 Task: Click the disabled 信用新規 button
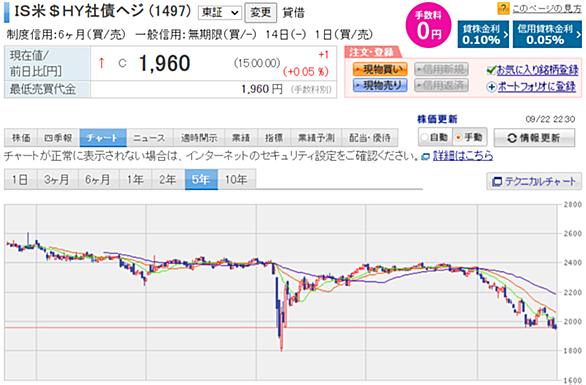(441, 69)
